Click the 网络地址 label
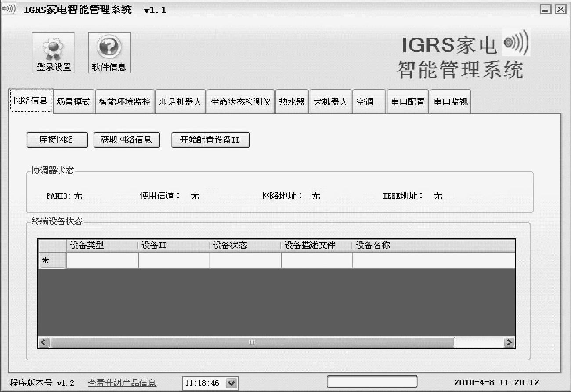Image resolution: width=571 pixels, height=392 pixels. click(282, 196)
